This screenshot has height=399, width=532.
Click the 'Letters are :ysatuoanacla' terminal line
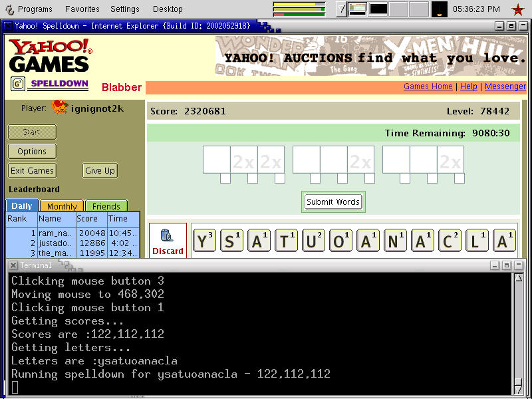[x=94, y=360]
